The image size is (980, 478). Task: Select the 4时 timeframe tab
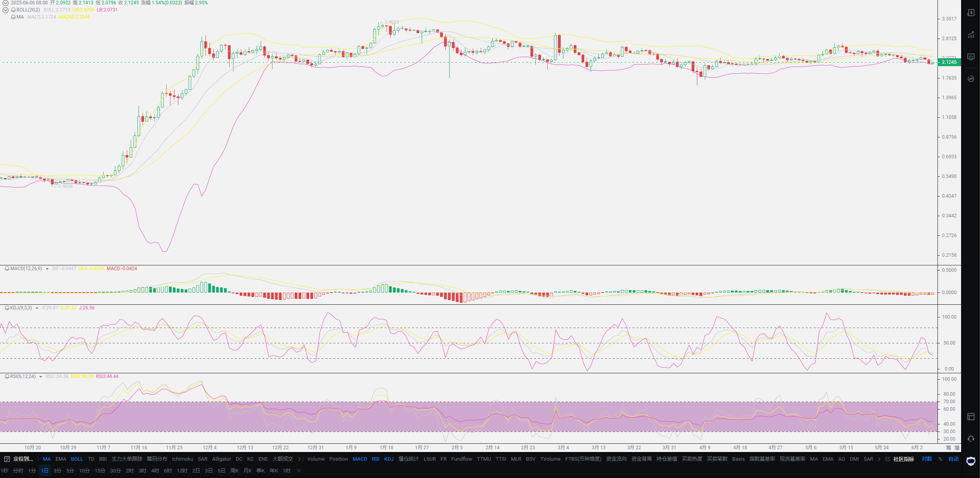(x=155, y=471)
